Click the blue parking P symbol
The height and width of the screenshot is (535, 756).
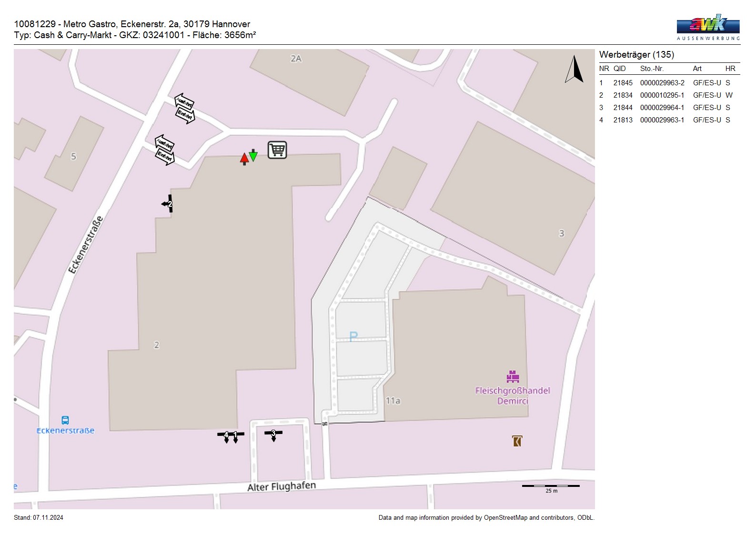pyautogui.click(x=353, y=337)
